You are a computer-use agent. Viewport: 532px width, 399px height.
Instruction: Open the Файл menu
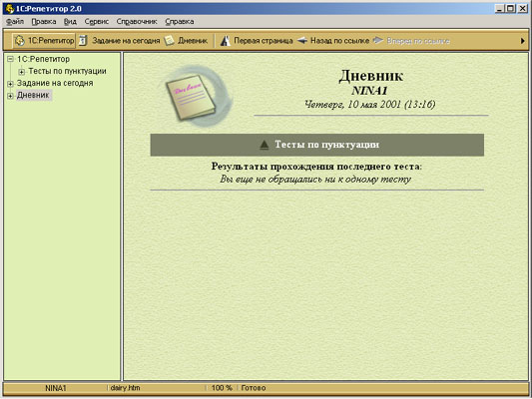tap(15, 21)
